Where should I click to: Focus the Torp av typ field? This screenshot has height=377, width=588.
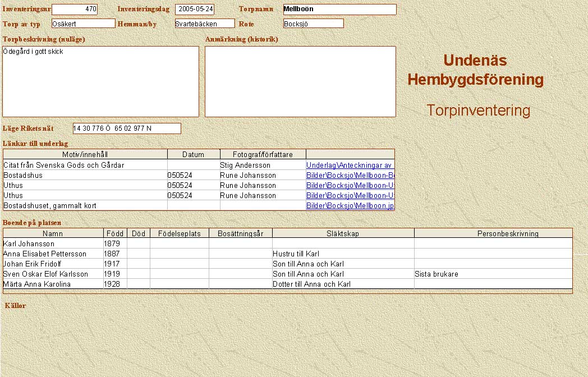83,24
